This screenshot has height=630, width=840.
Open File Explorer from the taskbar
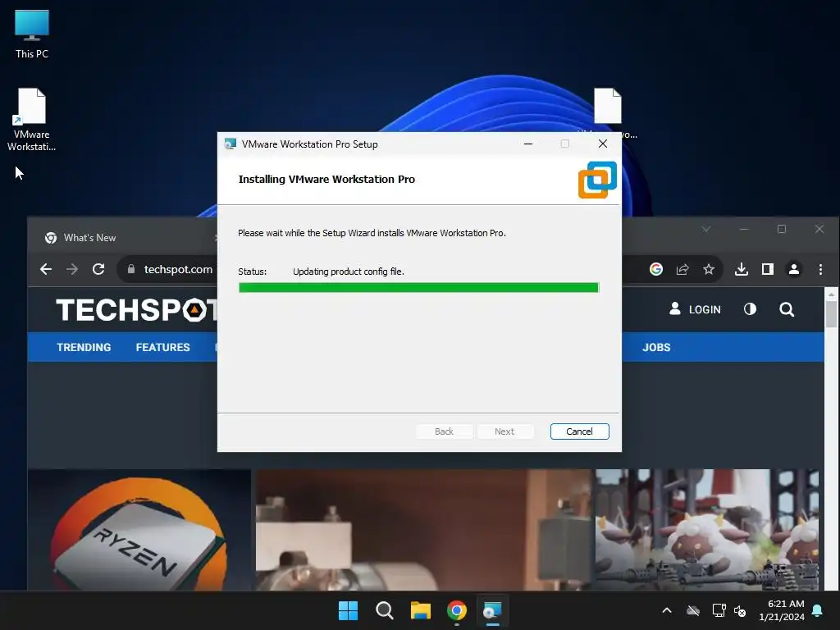[421, 610]
